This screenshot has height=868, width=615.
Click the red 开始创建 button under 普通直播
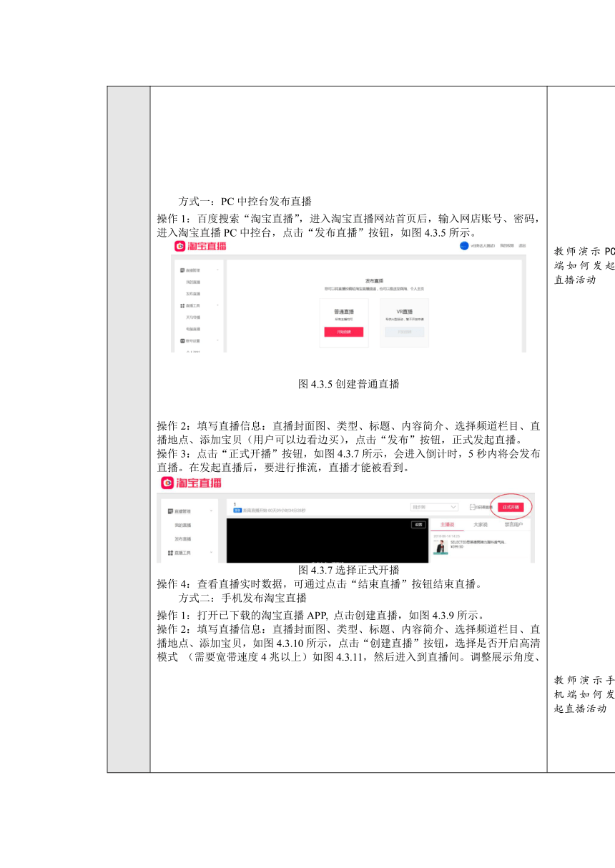(x=344, y=332)
